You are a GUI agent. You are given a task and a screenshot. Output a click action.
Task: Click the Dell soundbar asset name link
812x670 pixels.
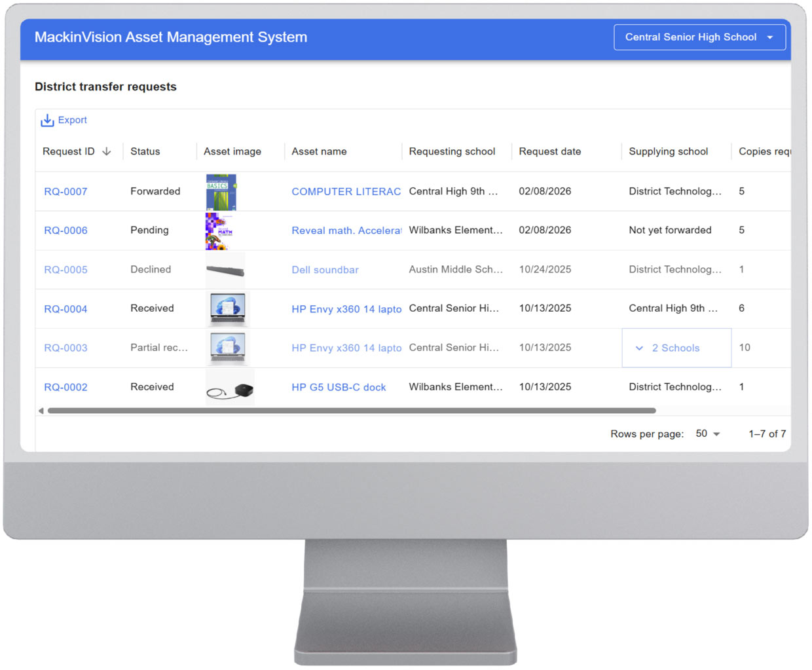[x=325, y=270]
